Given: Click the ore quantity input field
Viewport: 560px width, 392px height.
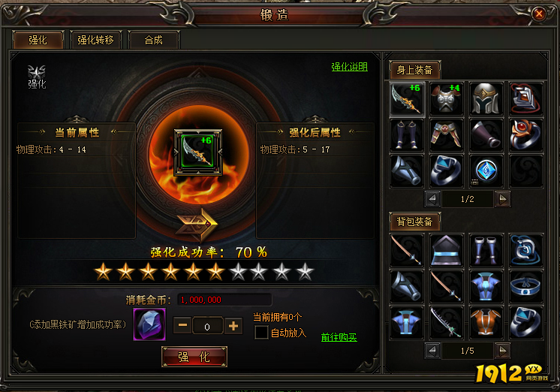Looking at the screenshot, I should (x=207, y=326).
